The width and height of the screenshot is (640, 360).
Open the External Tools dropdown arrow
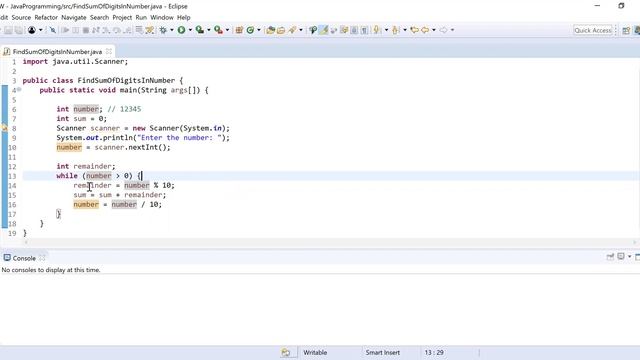(227, 30)
